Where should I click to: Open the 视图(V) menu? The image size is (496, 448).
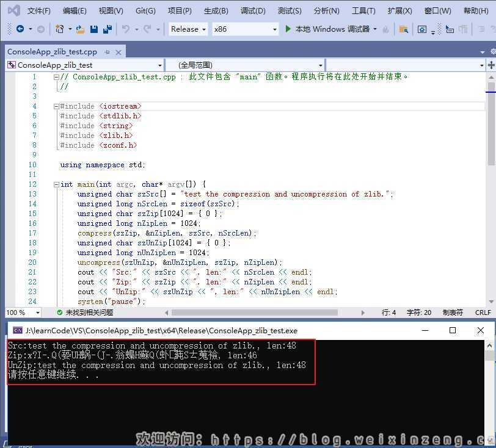click(111, 11)
